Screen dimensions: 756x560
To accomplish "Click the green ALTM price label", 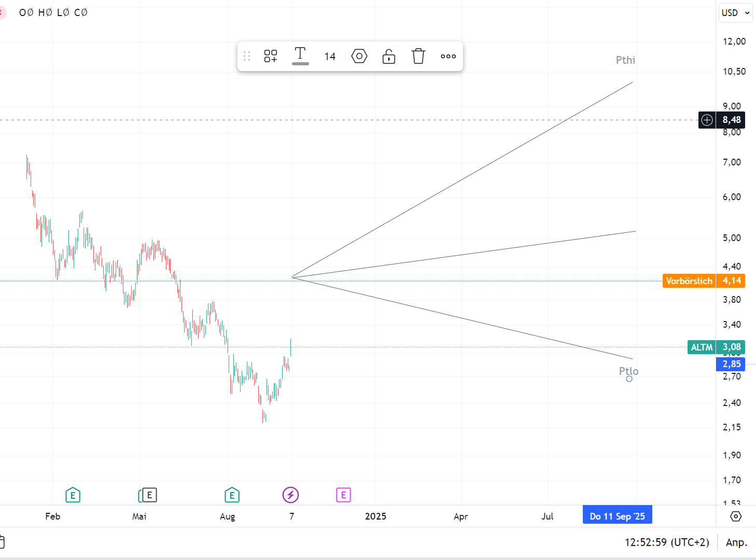I will (x=702, y=347).
